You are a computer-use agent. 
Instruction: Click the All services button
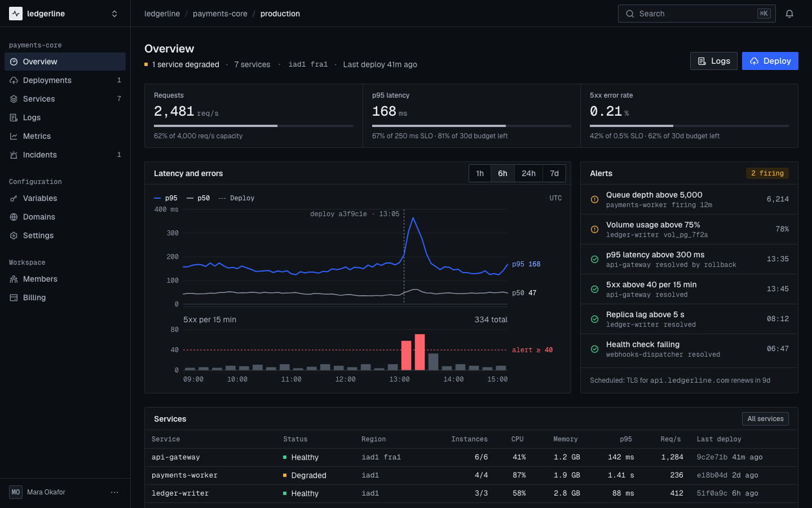tap(765, 419)
